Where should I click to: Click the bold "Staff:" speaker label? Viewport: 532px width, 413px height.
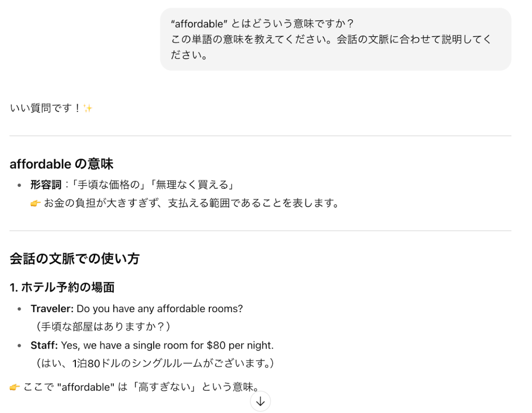(x=44, y=345)
